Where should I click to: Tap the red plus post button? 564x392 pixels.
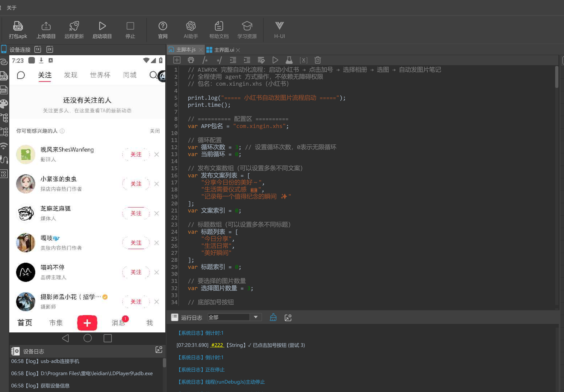coord(87,323)
